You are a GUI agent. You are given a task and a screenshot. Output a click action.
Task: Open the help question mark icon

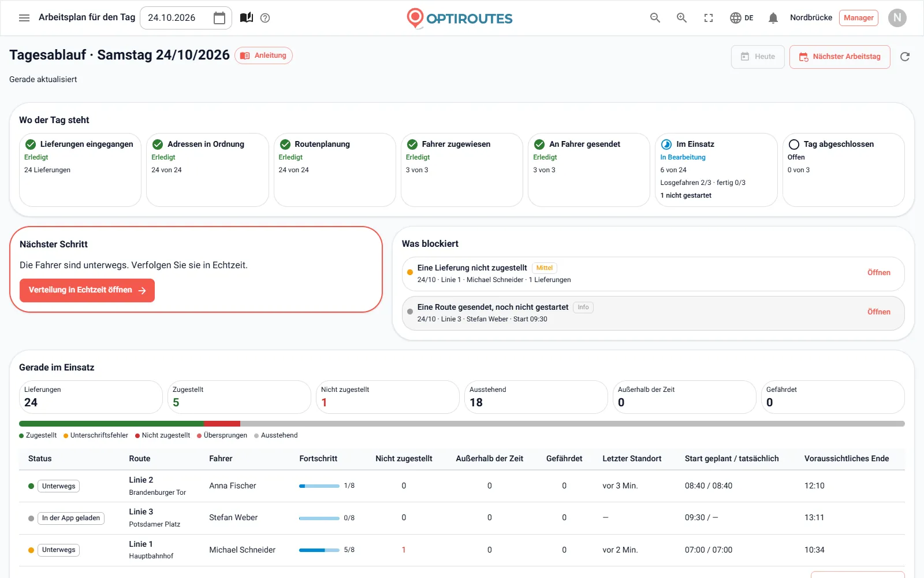(x=265, y=18)
